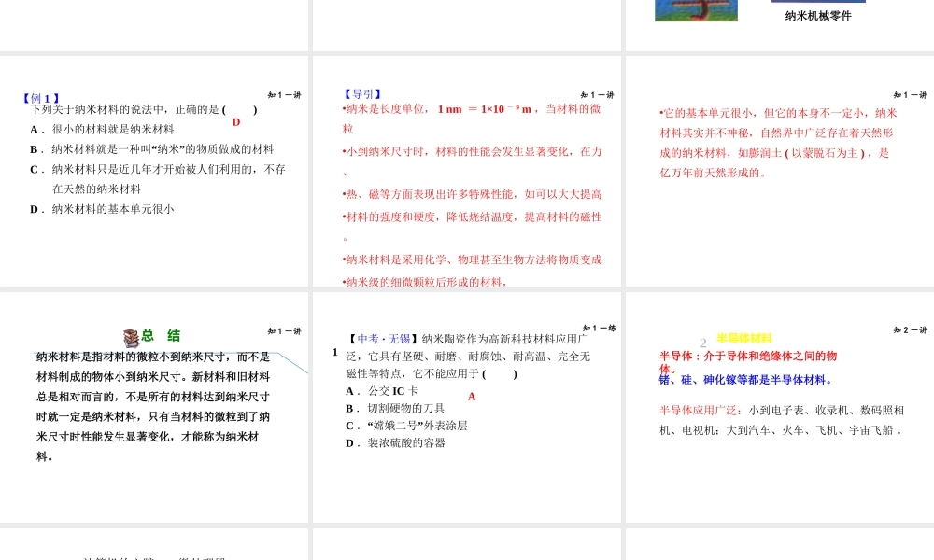Click bullet 热、磁等方面表现出许多特殊性能

click(x=472, y=194)
